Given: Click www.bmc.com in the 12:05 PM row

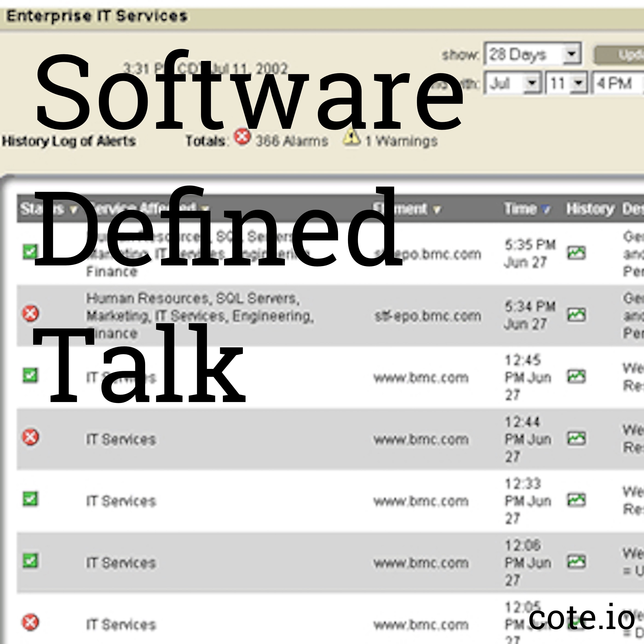Looking at the screenshot, I should tap(421, 625).
